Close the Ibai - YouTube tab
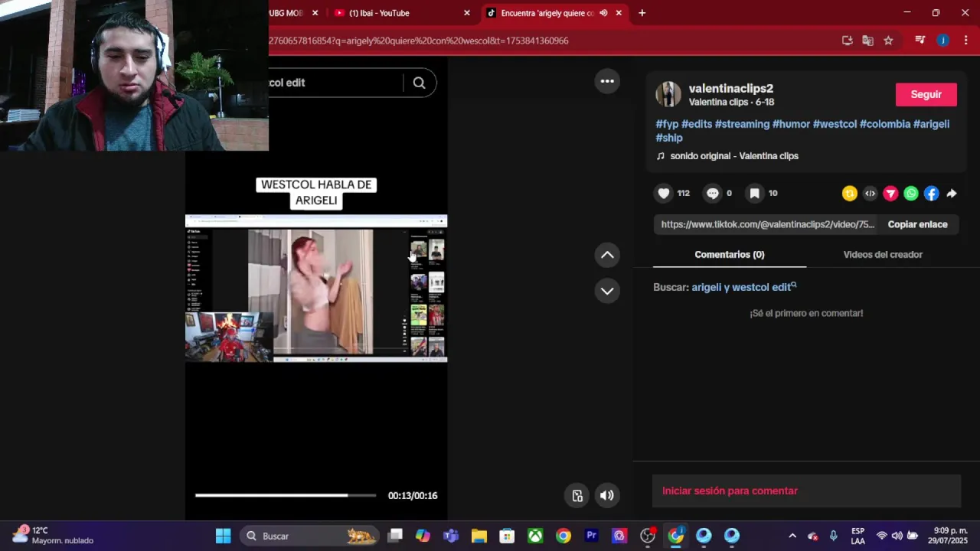The height and width of the screenshot is (551, 980). point(467,13)
